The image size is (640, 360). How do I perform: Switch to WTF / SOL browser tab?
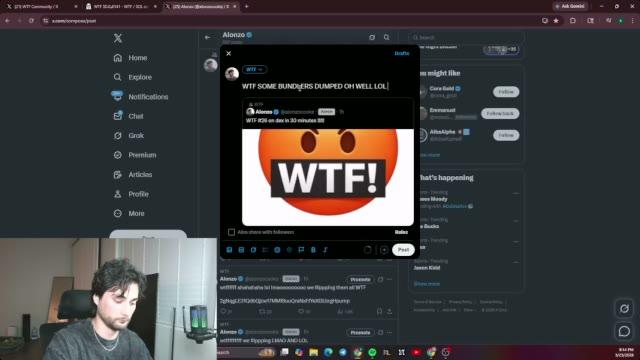pyautogui.click(x=121, y=7)
